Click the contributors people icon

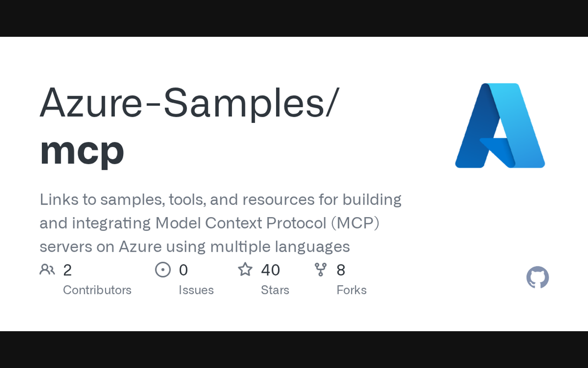pyautogui.click(x=47, y=270)
